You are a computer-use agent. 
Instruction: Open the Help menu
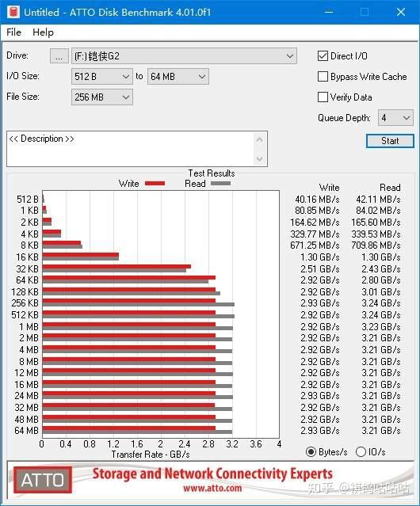tap(43, 32)
